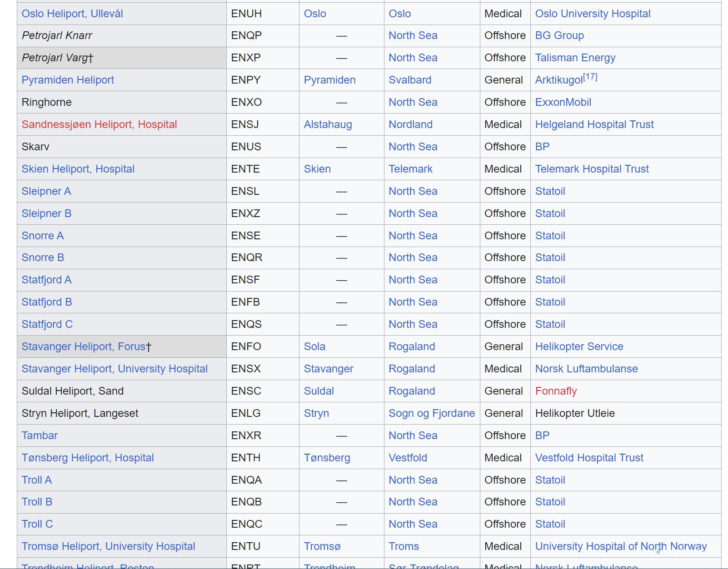This screenshot has height=569, width=728.
Task: Select the Suldal Heliport, Sand text
Action: pos(72,391)
